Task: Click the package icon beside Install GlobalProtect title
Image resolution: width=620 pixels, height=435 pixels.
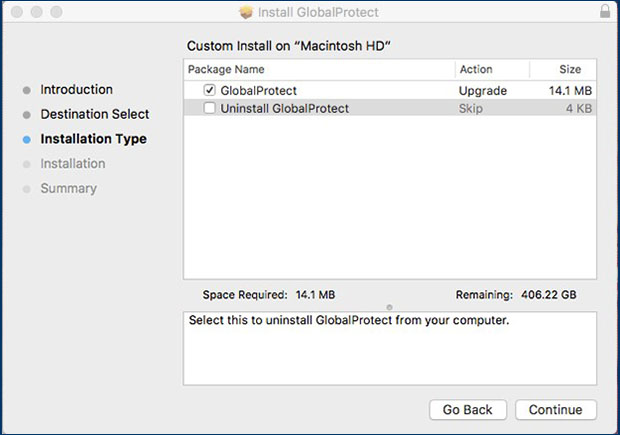Action: [247, 12]
